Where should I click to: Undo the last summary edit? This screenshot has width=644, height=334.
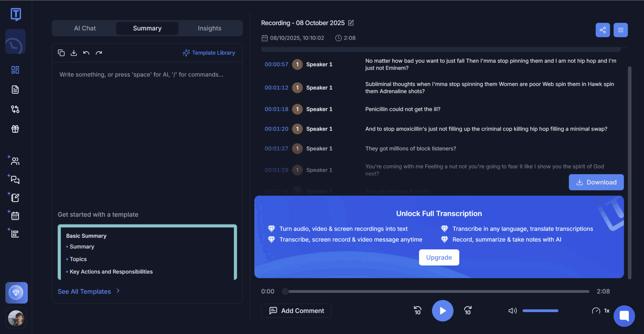coord(86,53)
